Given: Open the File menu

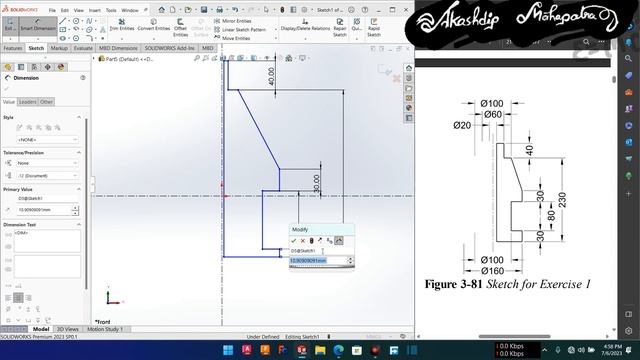Looking at the screenshot, I should click(x=52, y=10).
